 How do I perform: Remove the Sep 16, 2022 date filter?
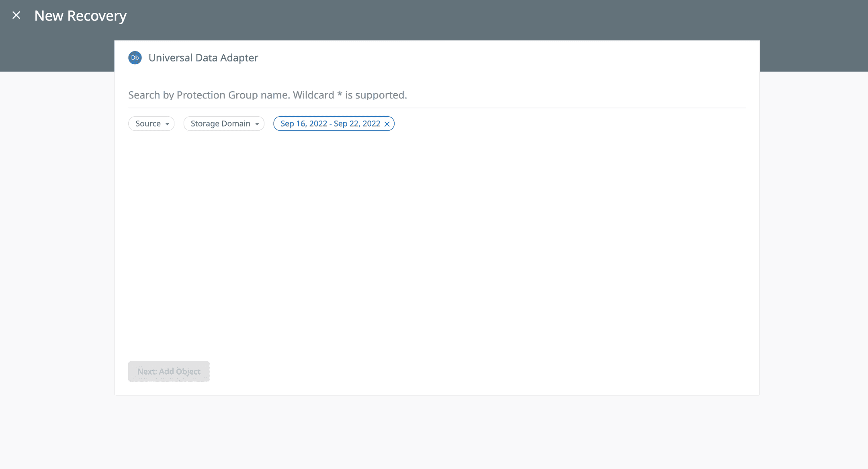387,123
